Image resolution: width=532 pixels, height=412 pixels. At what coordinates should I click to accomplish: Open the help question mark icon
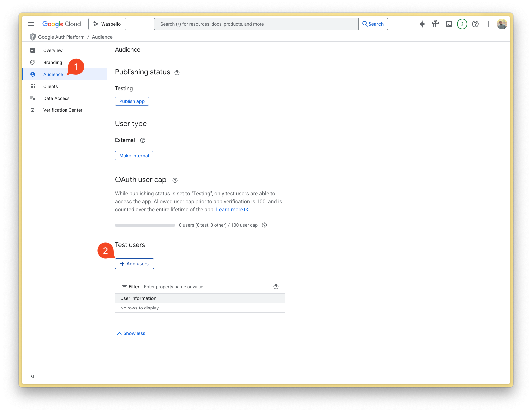[475, 24]
